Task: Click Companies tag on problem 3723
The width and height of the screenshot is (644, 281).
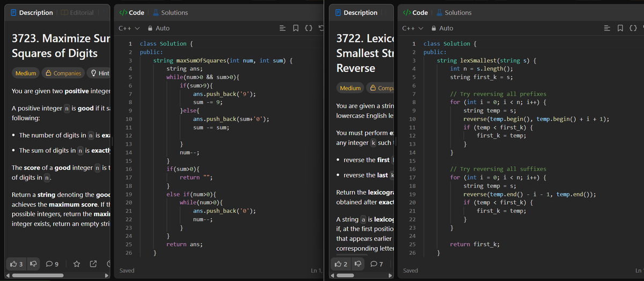Action: point(64,73)
